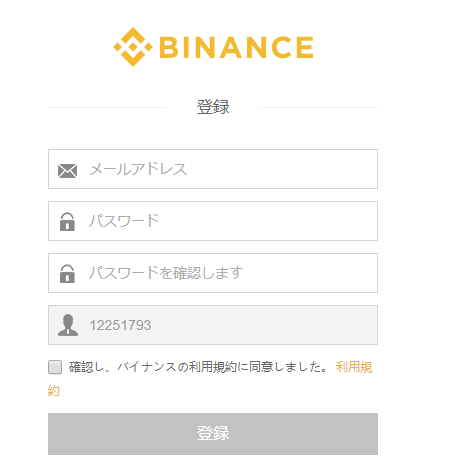The width and height of the screenshot is (450, 467).
Task: Focus the メールアドレス input field
Action: [x=213, y=169]
